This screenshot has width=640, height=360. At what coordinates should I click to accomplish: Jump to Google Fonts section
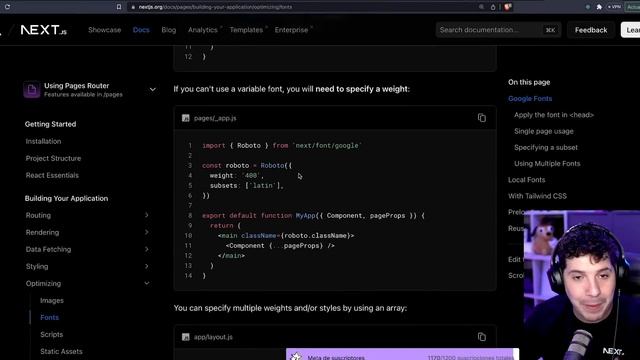click(x=530, y=98)
